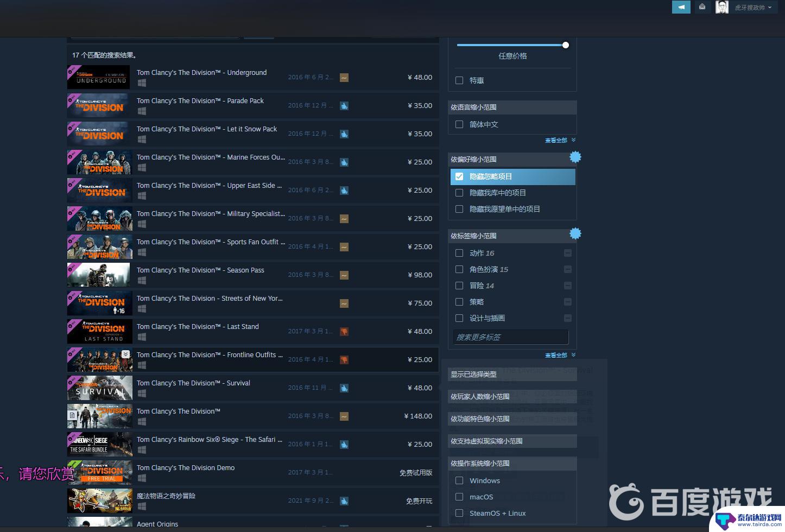
Task: Exclude the 动作 tag with minus icon
Action: coord(568,253)
